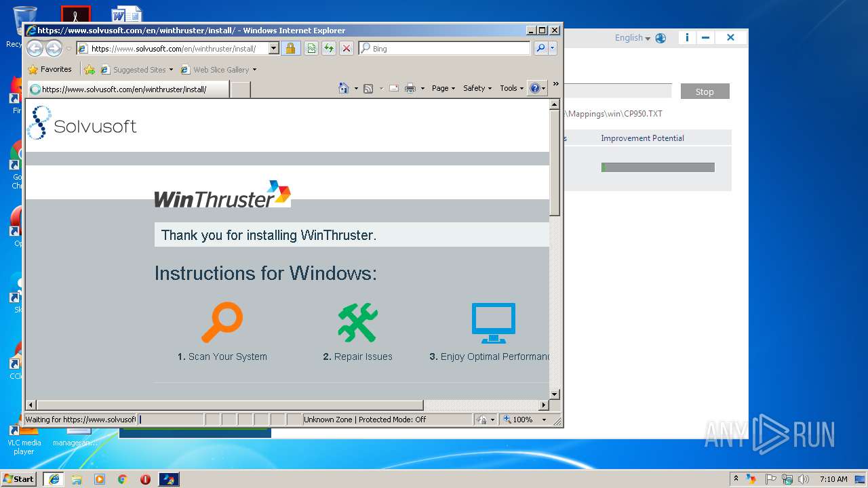Open Opera from the taskbar
The image size is (868, 488).
[x=145, y=479]
